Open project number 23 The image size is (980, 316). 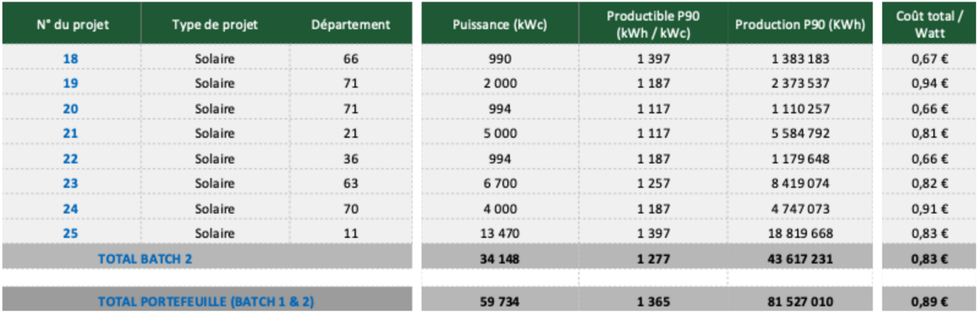(x=71, y=184)
